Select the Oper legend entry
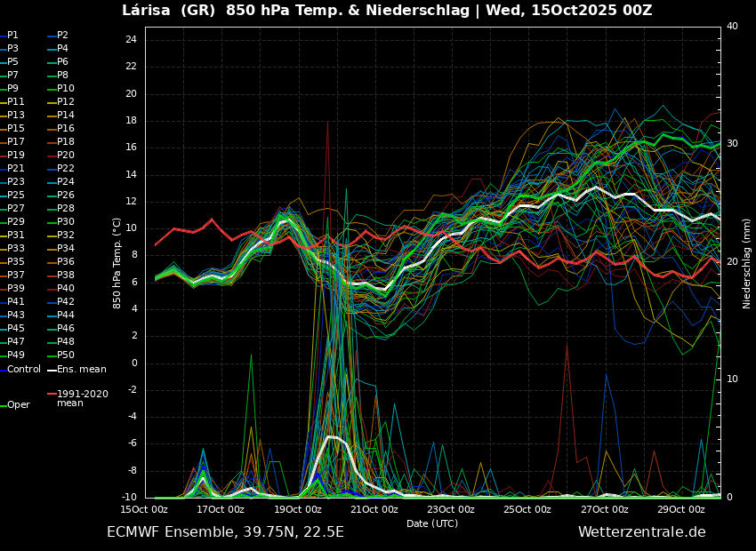The image size is (756, 551). coord(18,404)
